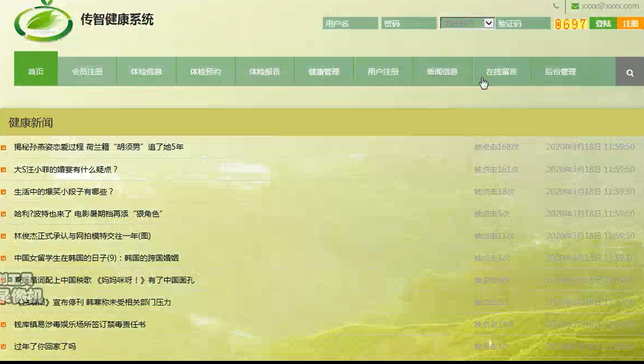Screen dimensions: 644x364
Task: Select the 首页 home tab
Action: point(35,71)
